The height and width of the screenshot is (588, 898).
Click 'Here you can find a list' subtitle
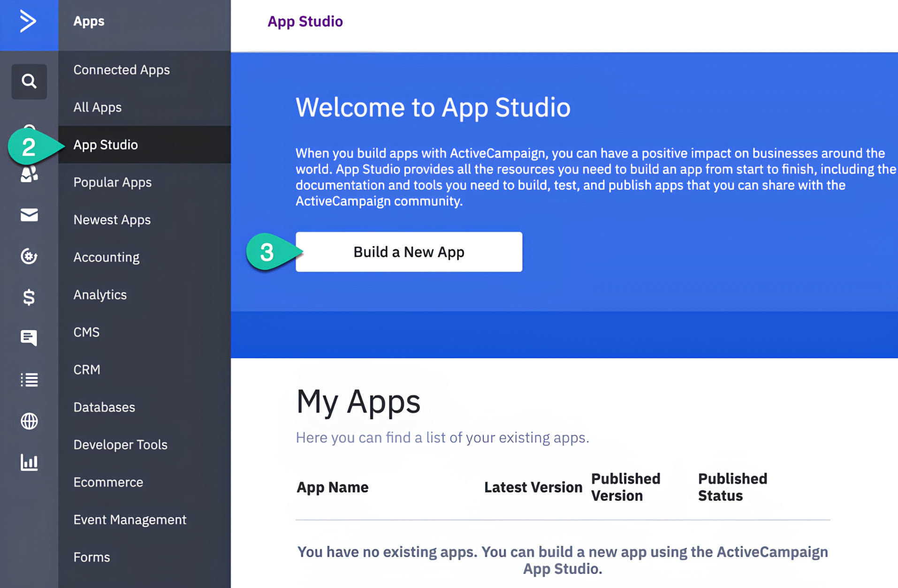[442, 437]
